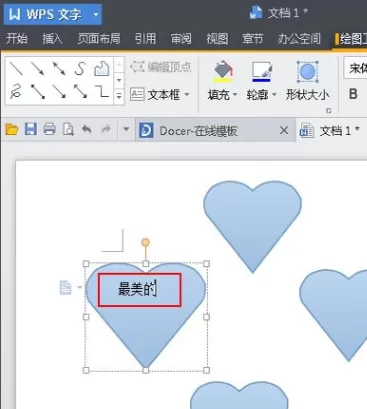Click the printer icon
Screen dimensions: 367x409
coord(49,129)
